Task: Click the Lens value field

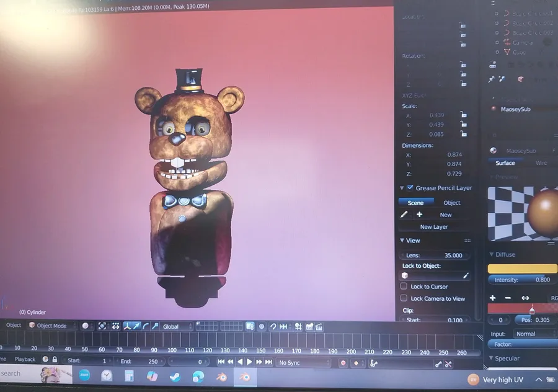Action: pos(435,256)
